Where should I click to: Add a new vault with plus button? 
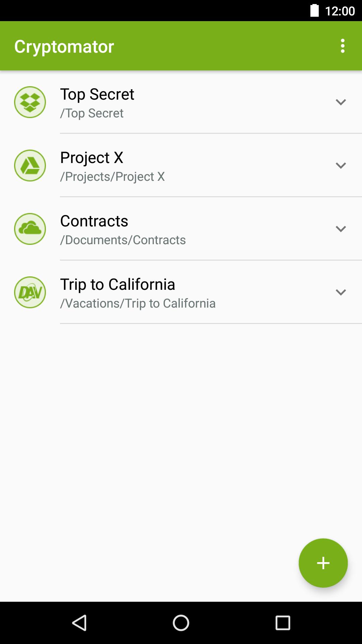click(x=323, y=563)
